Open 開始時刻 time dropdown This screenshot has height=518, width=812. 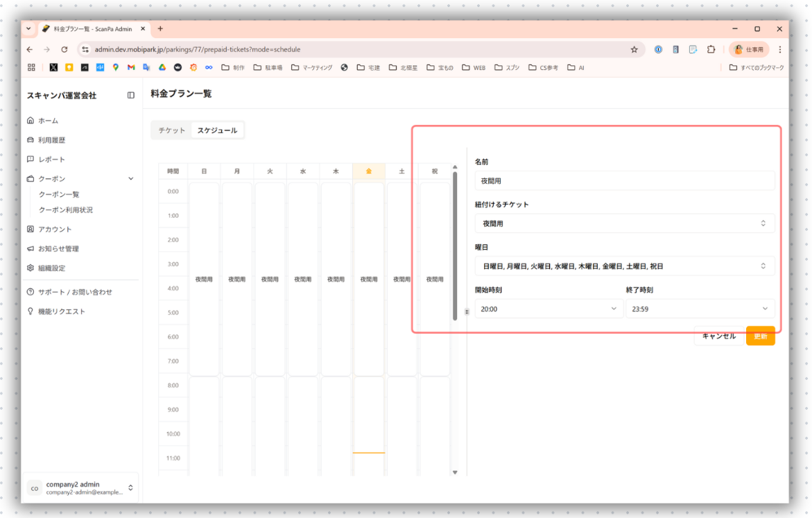548,309
